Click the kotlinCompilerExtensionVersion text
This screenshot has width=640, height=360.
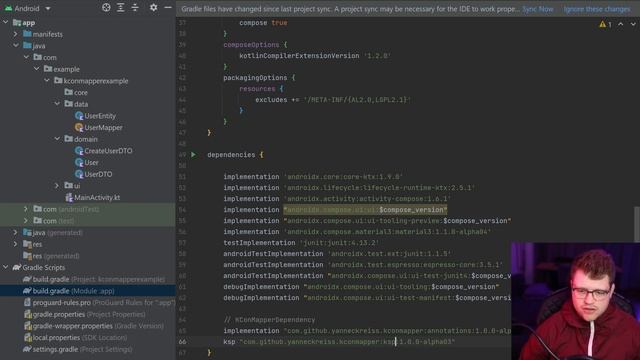click(299, 56)
